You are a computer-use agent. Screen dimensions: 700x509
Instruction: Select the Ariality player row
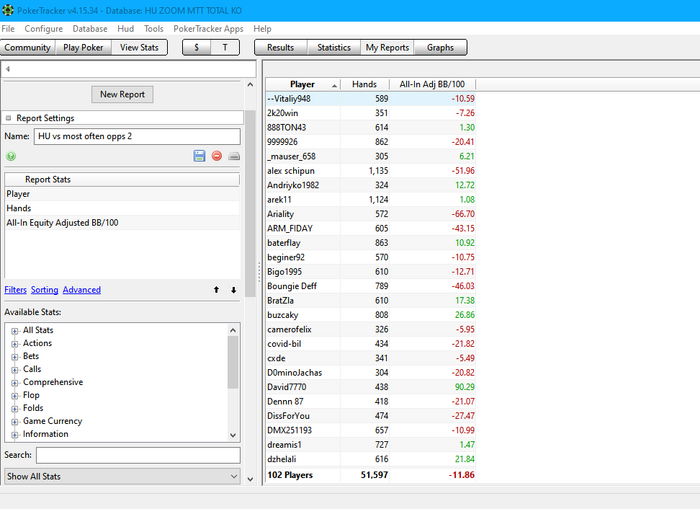click(371, 214)
